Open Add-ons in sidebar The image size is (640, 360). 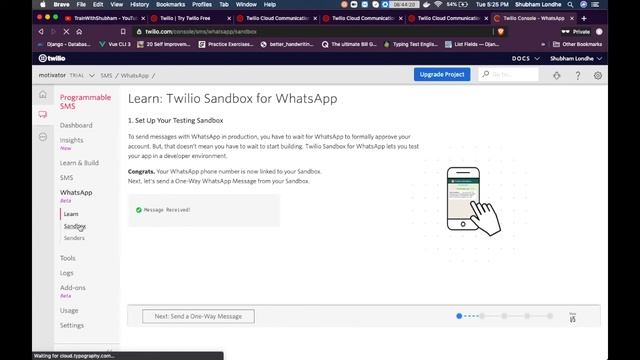(x=73, y=288)
